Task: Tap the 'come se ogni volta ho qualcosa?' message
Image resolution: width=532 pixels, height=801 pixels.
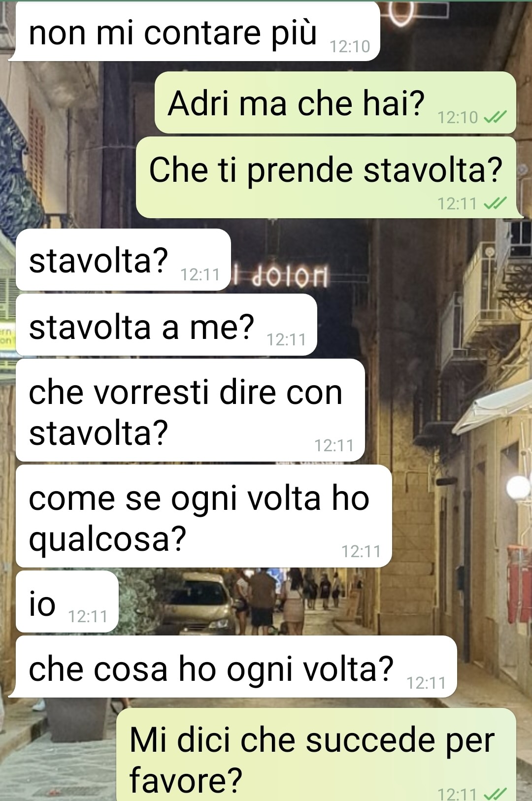Action: [x=204, y=516]
